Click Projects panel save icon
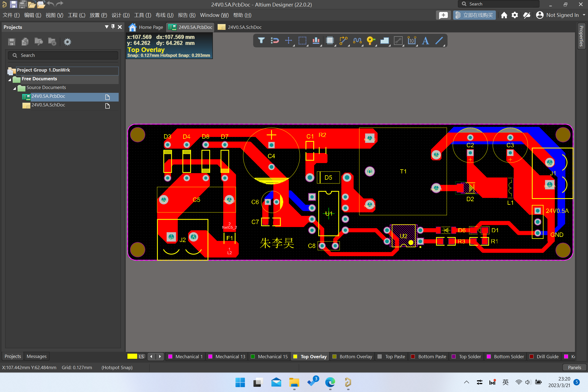This screenshot has height=392, width=588. (x=12, y=42)
